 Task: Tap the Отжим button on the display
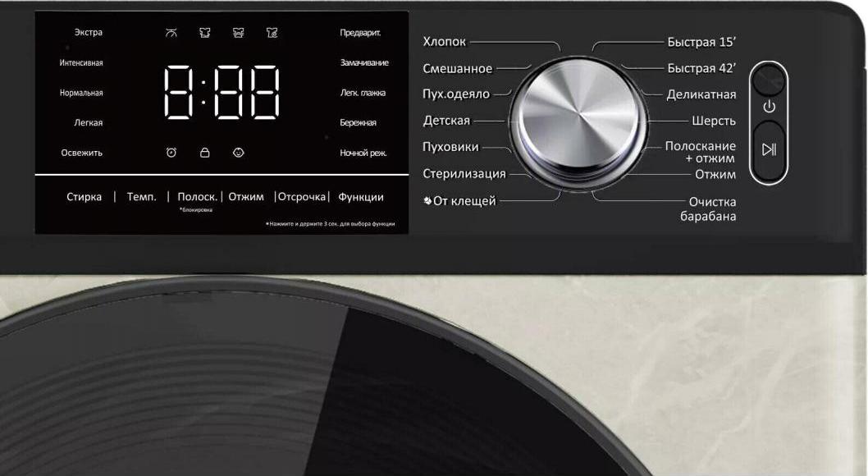(246, 197)
